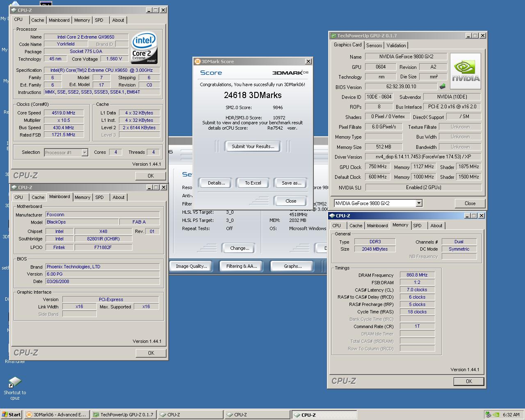Screen dimensions: 525x420
Task: Click the memory Type value DDR3
Action: [375, 242]
